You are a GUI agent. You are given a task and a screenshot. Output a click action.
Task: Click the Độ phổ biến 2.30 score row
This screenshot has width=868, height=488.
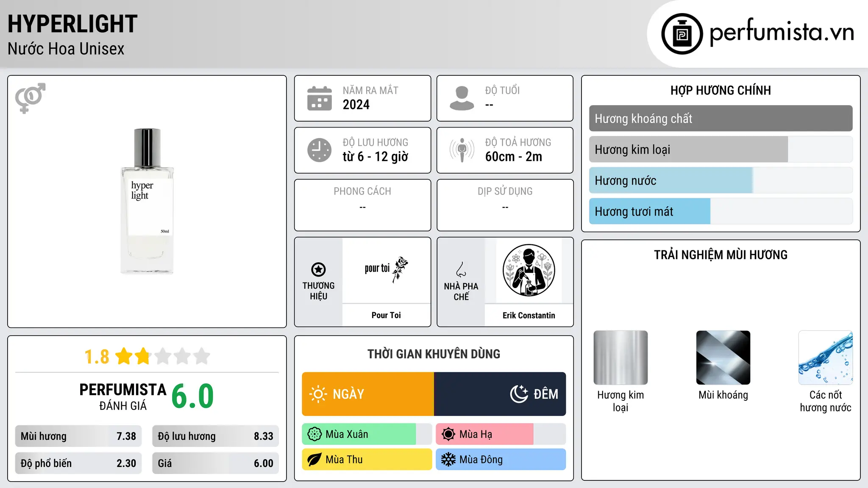[78, 463]
